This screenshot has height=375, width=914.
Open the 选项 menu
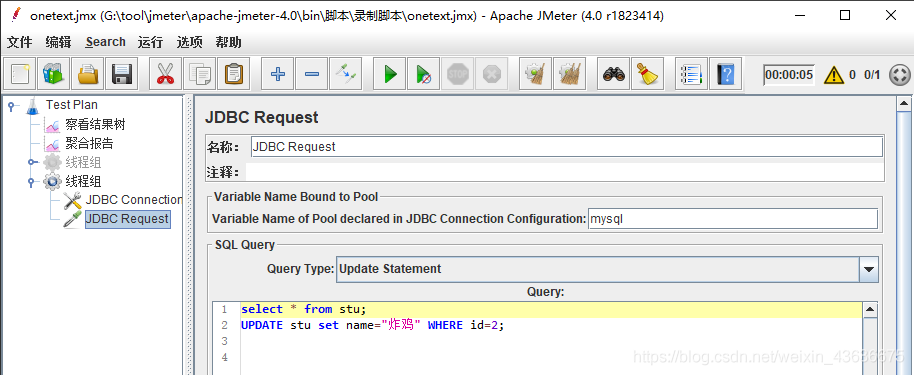[189, 42]
